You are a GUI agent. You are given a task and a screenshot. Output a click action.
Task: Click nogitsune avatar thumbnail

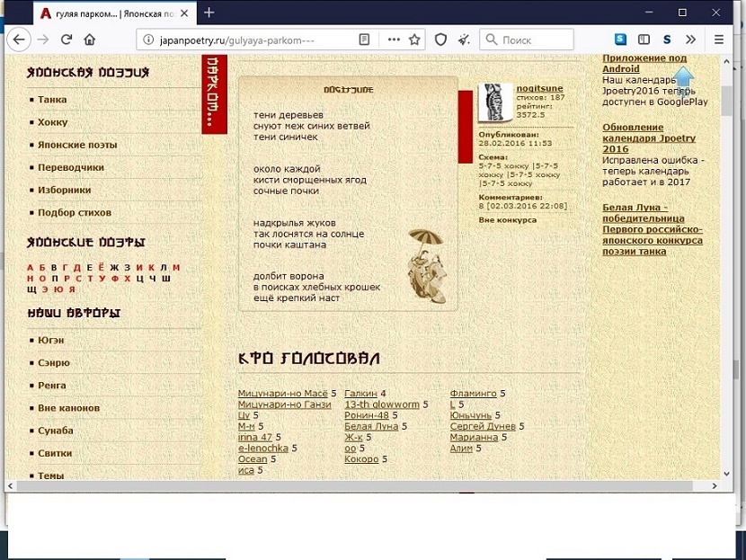[x=495, y=102]
